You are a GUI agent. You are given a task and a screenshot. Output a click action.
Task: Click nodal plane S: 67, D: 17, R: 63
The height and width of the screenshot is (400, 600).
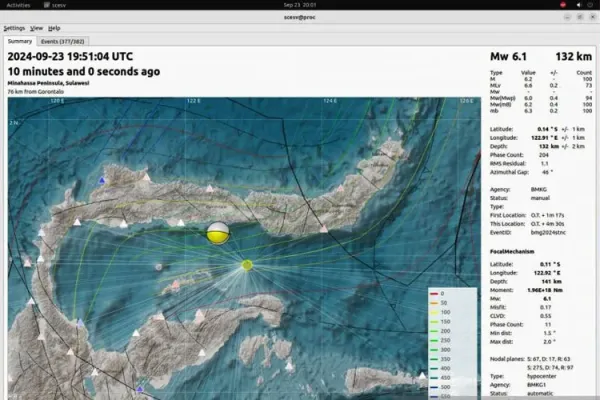pos(548,359)
